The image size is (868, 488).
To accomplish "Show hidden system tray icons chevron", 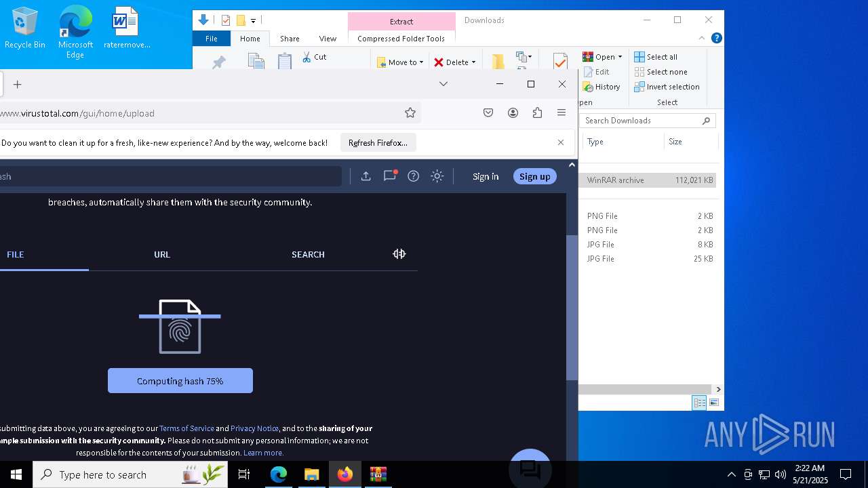I will coord(731,474).
